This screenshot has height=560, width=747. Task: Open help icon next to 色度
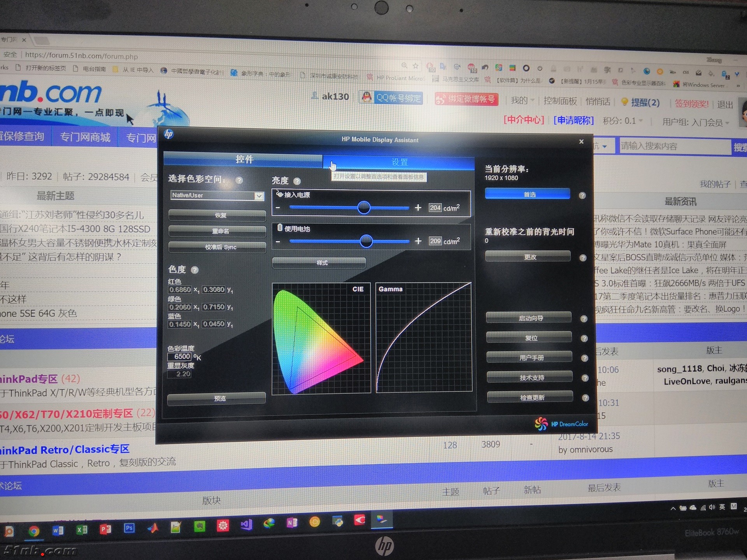click(x=195, y=270)
